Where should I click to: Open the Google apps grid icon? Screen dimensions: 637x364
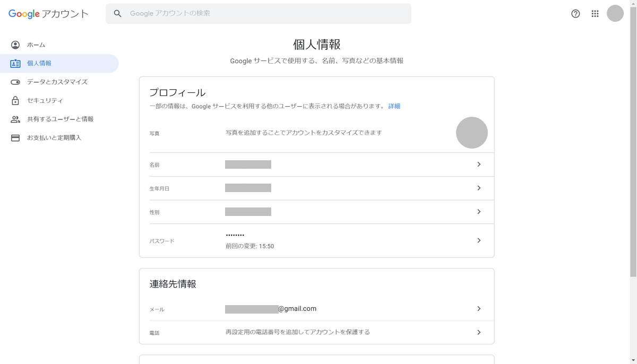coord(595,14)
